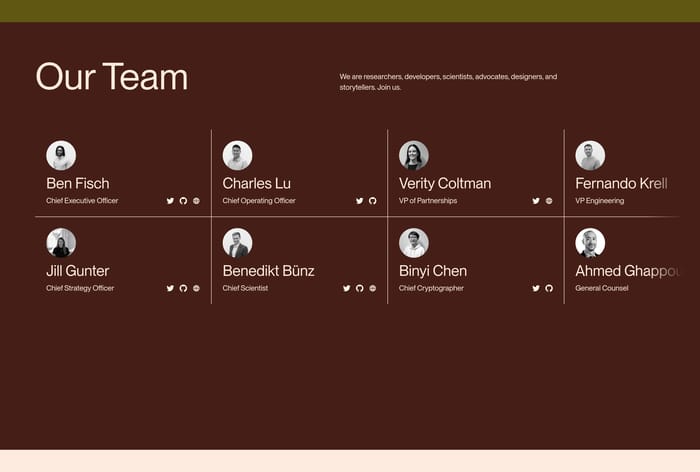Visit Verity Coltman's website globe icon
The height and width of the screenshot is (472, 700).
tap(549, 201)
